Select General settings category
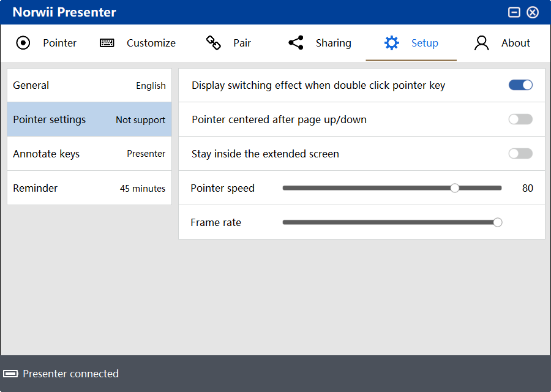Viewport: 551px width, 392px height. point(89,85)
